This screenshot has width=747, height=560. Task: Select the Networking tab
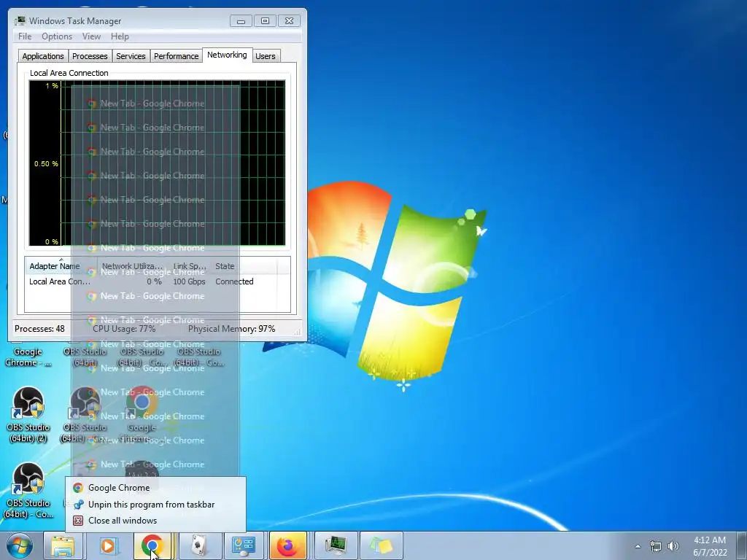[227, 55]
